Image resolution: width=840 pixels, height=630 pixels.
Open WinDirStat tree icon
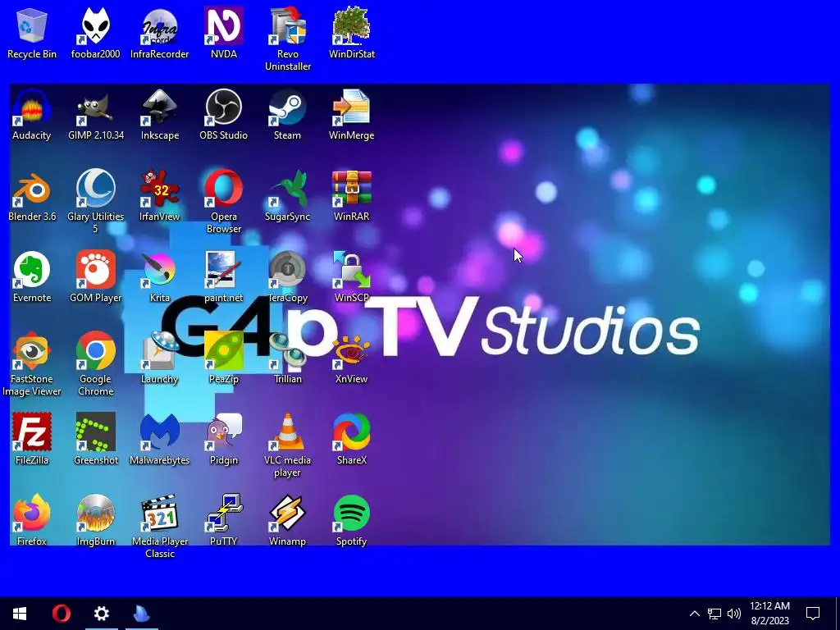click(x=351, y=33)
